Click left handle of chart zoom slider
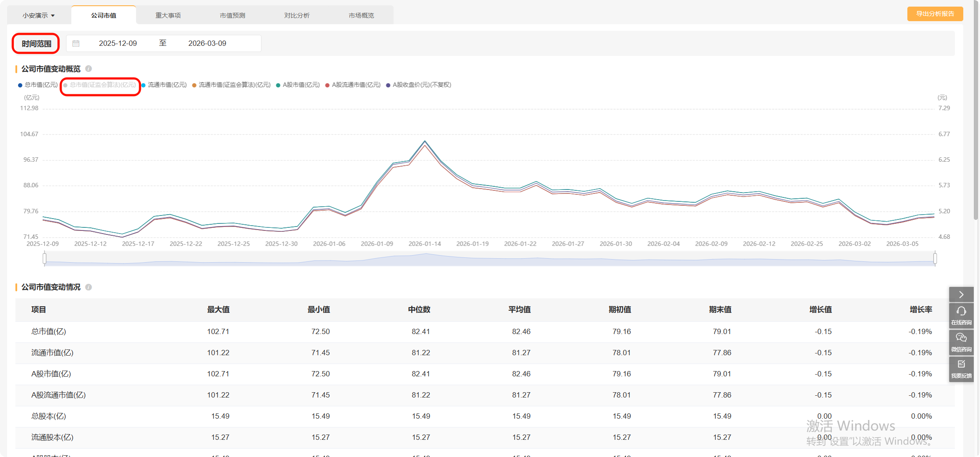This screenshot has height=457, width=980. coord(44,259)
